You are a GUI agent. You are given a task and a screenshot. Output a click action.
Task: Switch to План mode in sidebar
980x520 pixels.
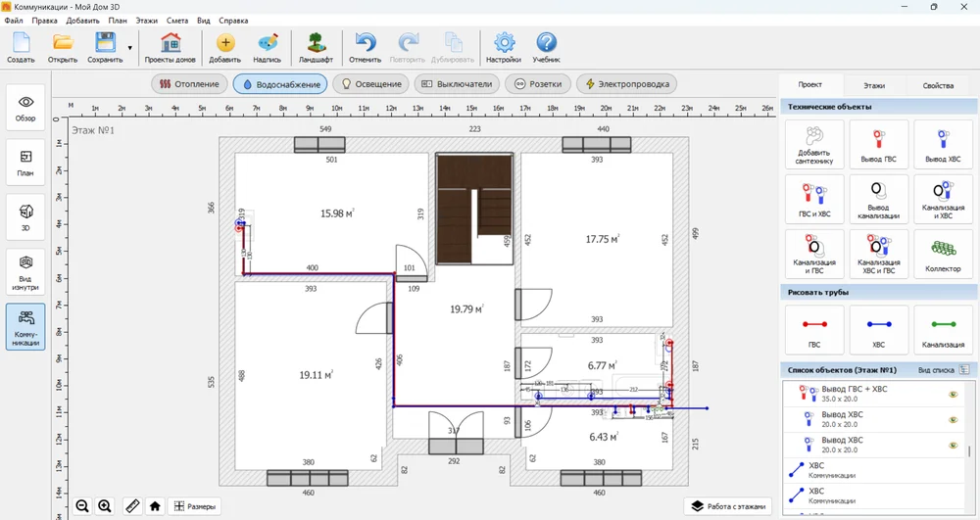[x=25, y=163]
